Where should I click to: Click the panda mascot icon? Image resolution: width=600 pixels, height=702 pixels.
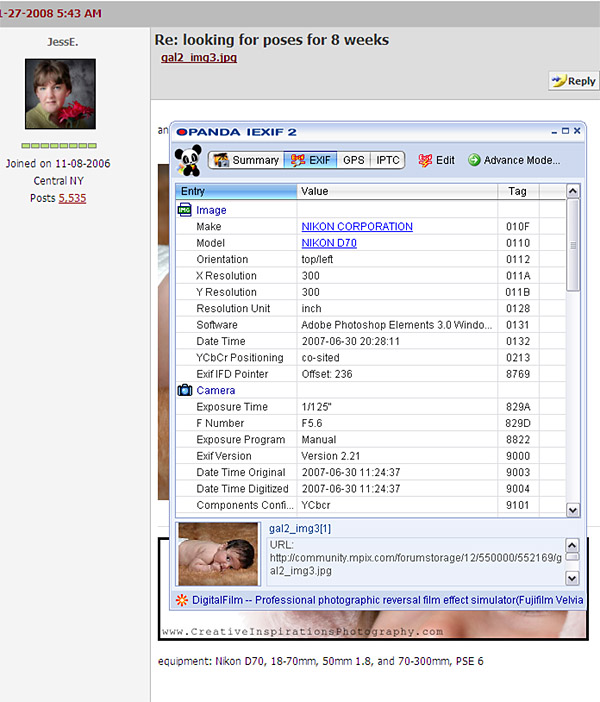pos(188,160)
